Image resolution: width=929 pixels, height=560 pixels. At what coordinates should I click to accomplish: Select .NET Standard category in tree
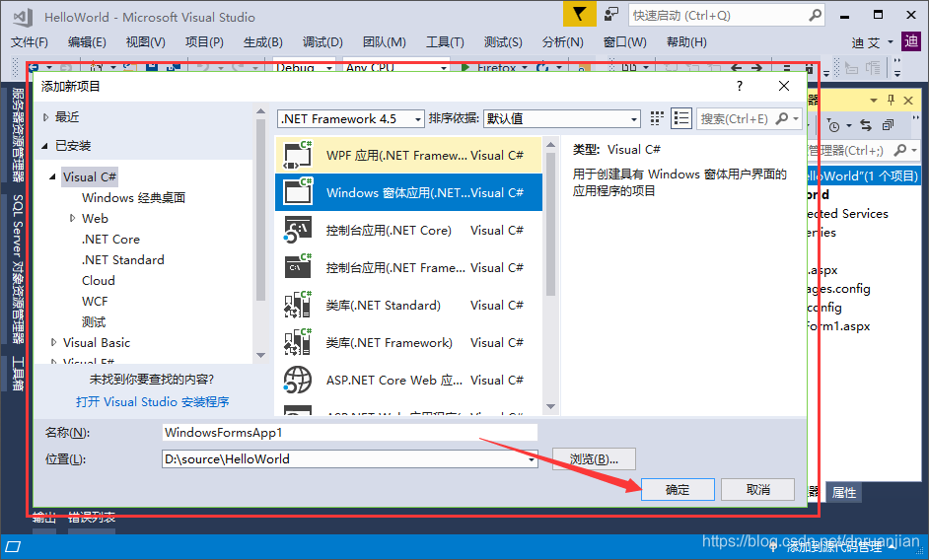click(122, 260)
